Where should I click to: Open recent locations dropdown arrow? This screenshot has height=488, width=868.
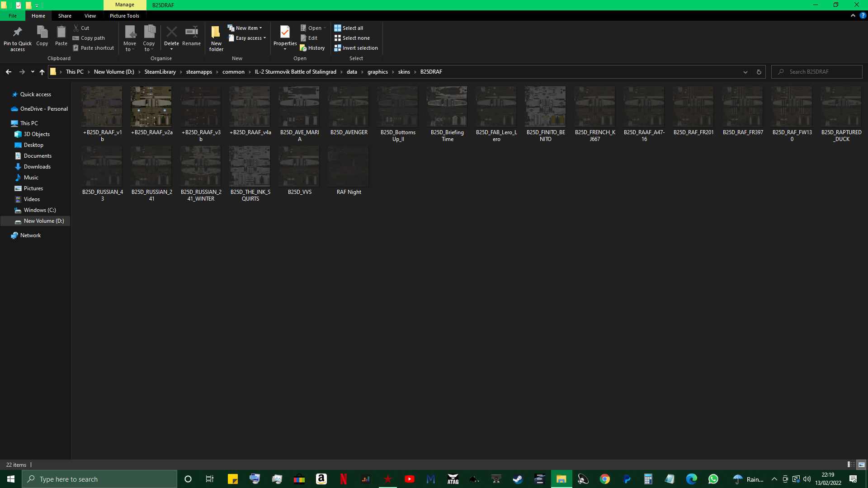pyautogui.click(x=33, y=72)
